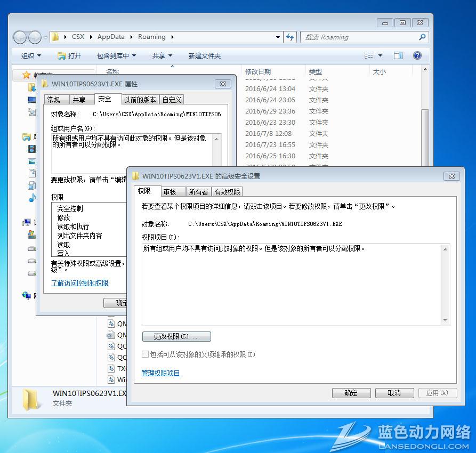The image size is (476, 453).
Task: Click the refresh icon beside address bar
Action: point(290,37)
